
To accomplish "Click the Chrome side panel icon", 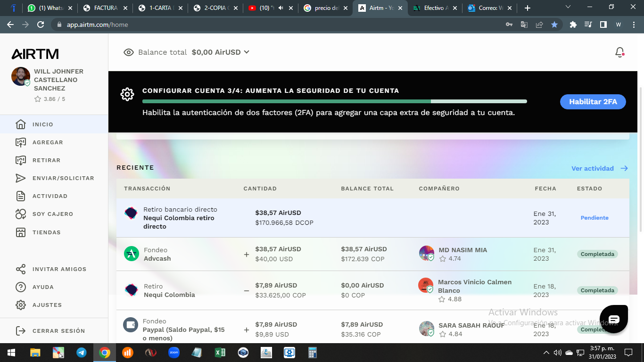I will point(603,25).
